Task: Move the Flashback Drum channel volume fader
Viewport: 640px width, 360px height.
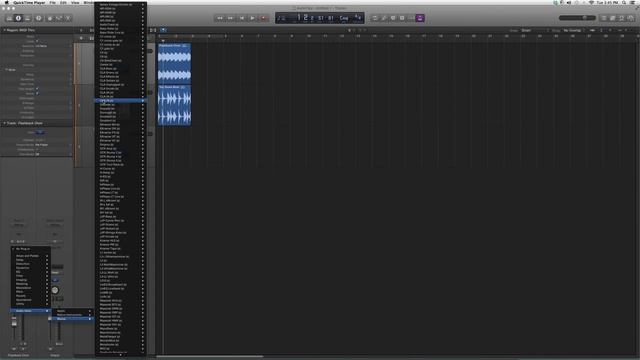Action: pyautogui.click(x=14, y=322)
